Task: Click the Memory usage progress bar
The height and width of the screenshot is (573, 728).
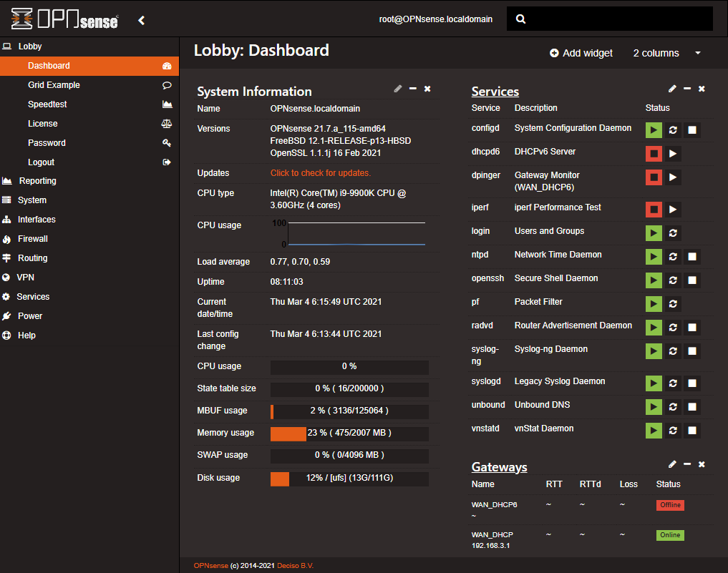Action: point(348,434)
